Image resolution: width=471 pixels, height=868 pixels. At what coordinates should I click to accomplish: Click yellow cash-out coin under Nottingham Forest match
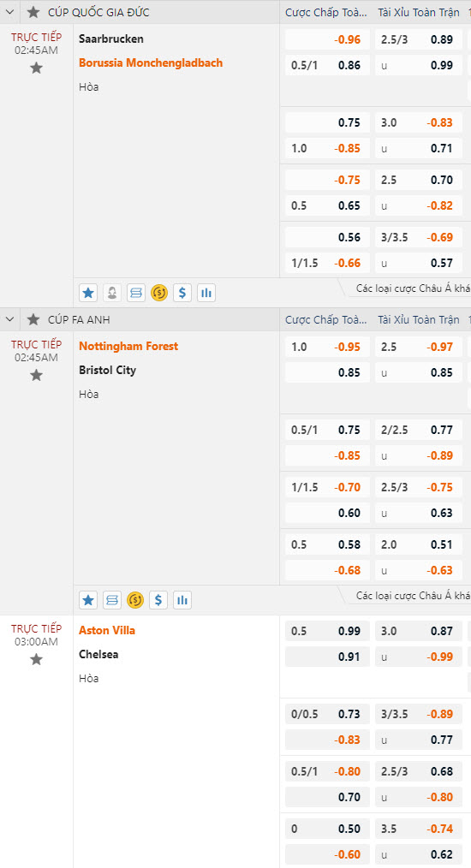coord(135,600)
